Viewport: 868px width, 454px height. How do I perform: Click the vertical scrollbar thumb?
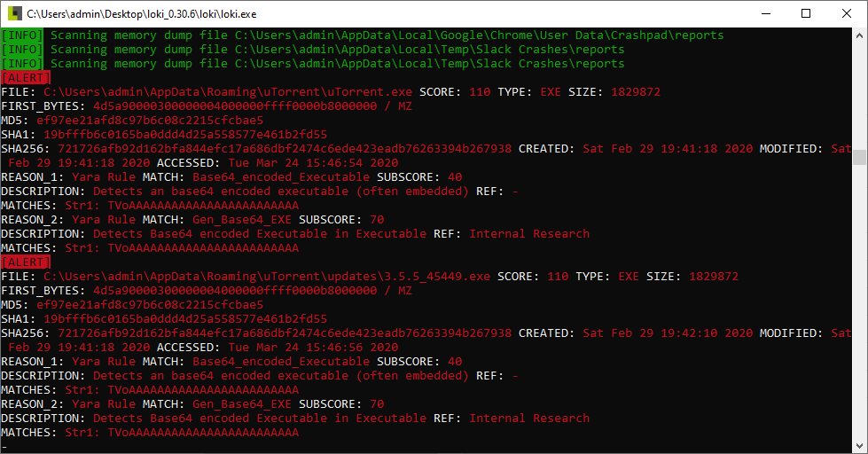(859, 157)
